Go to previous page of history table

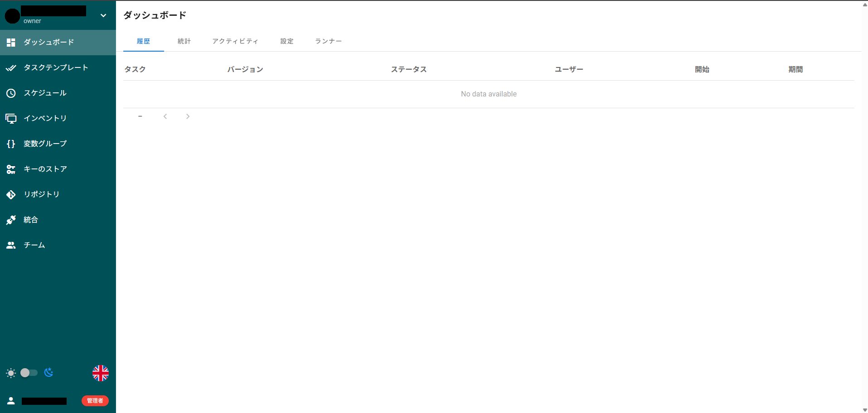point(165,116)
